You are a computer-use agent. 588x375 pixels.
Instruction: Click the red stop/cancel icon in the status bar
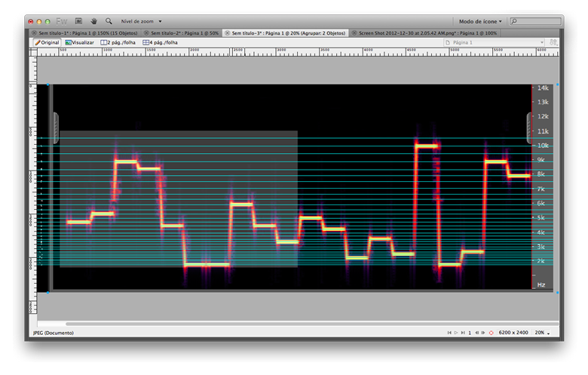point(492,333)
